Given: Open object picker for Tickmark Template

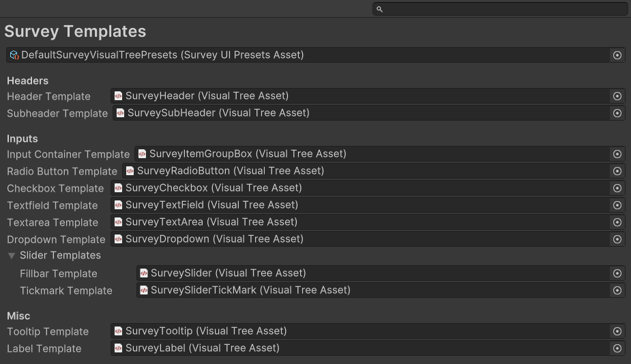Looking at the screenshot, I should coord(617,290).
